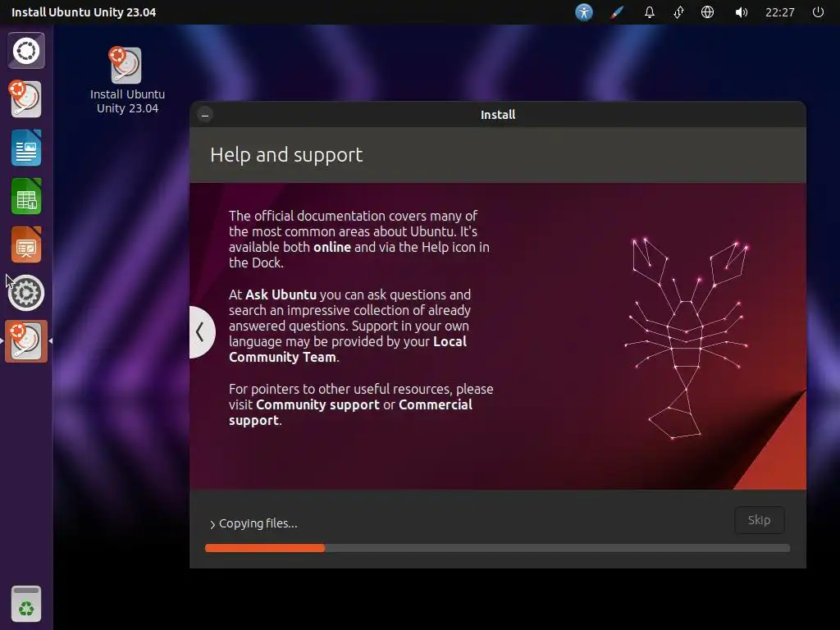840x630 pixels.
Task: Launch LibreOffice Calc from dock
Action: [26, 197]
